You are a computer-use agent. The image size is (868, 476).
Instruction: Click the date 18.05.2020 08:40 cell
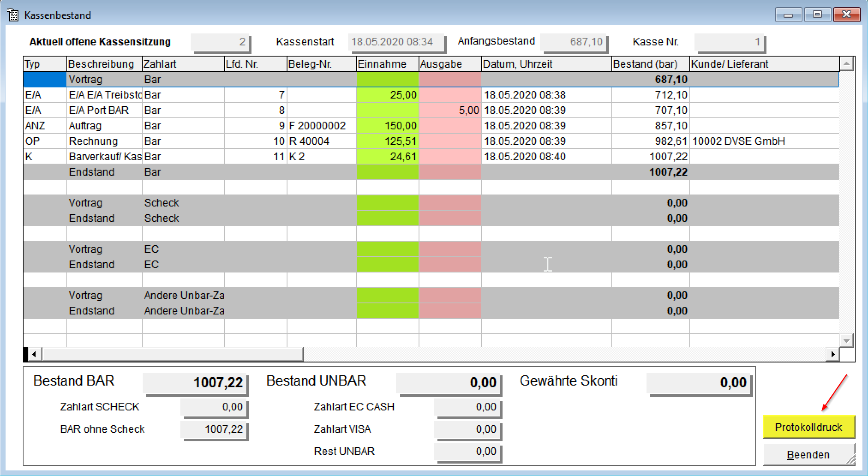[547, 156]
